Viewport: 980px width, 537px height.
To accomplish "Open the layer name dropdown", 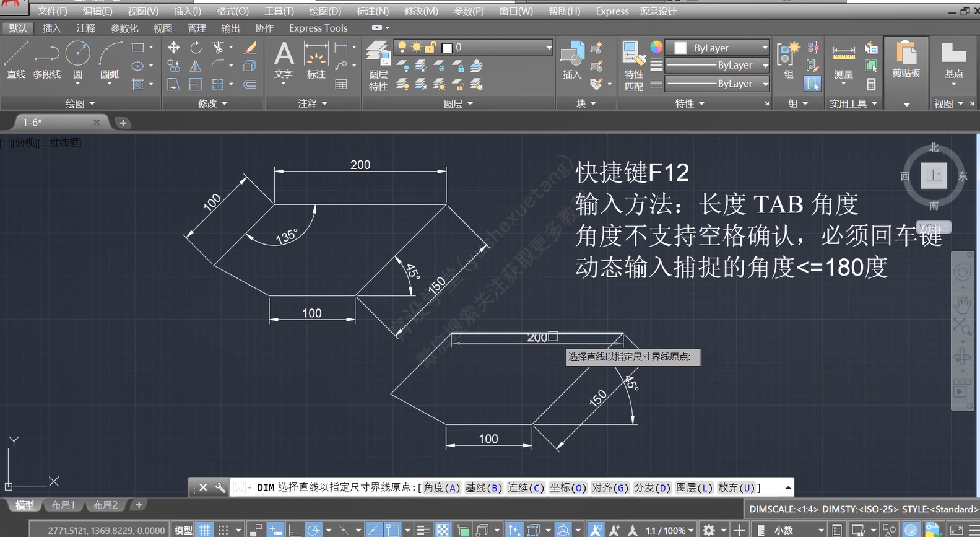I will pos(549,47).
